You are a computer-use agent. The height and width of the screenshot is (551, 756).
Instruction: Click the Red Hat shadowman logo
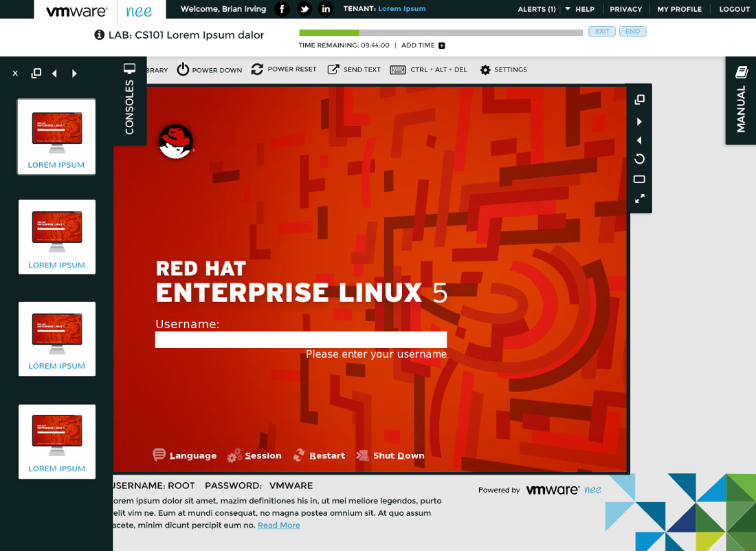[176, 142]
